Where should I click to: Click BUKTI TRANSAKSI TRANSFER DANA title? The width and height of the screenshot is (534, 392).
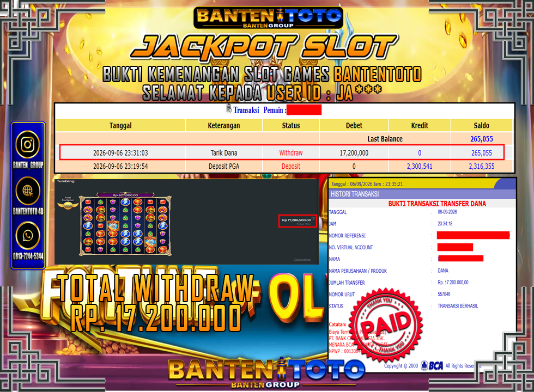point(437,204)
